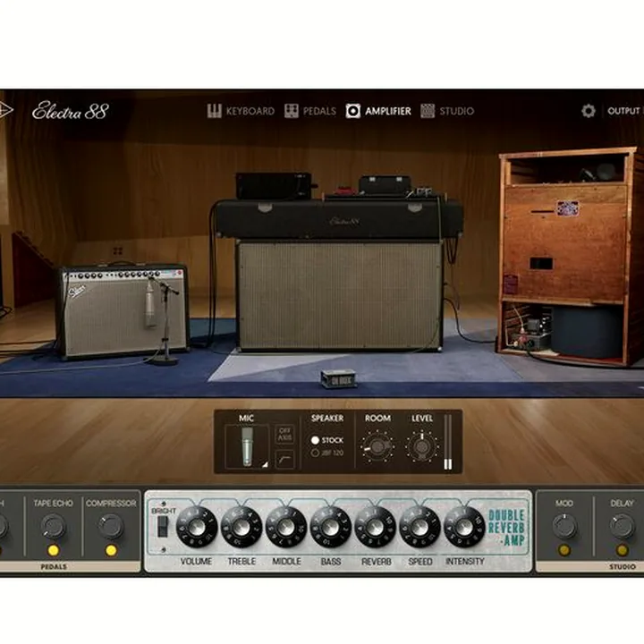Click the Compressor pedal knob
644x644 pixels.
tap(111, 527)
